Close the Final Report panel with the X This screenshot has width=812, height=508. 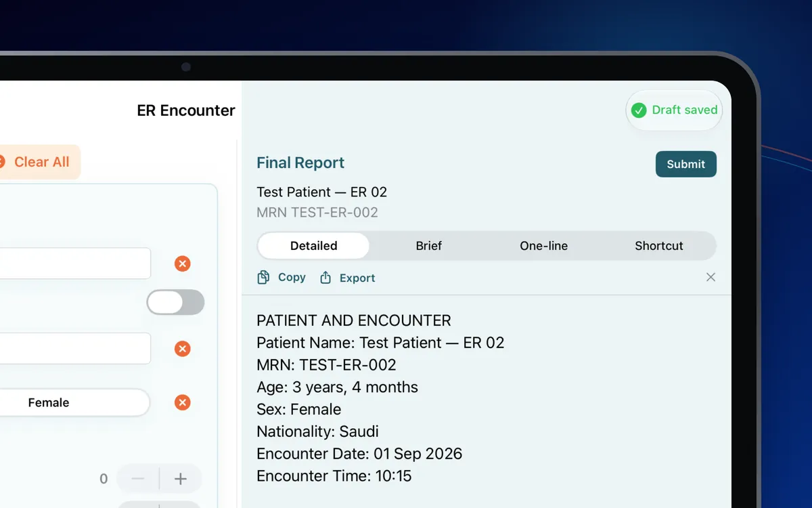[x=710, y=277]
